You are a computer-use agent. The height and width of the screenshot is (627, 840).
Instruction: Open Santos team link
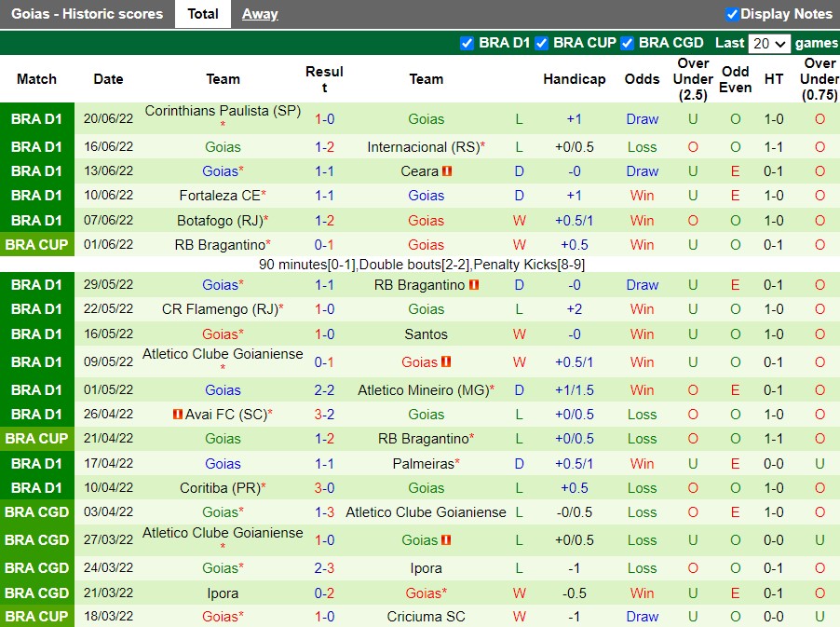click(x=426, y=334)
